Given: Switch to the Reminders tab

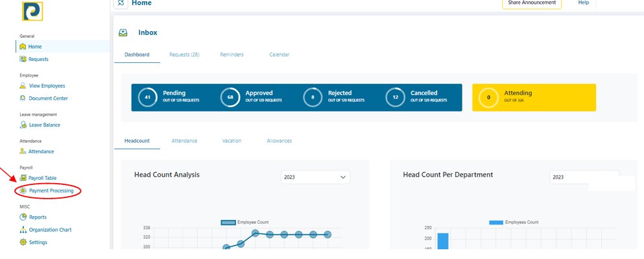Looking at the screenshot, I should click(x=232, y=55).
